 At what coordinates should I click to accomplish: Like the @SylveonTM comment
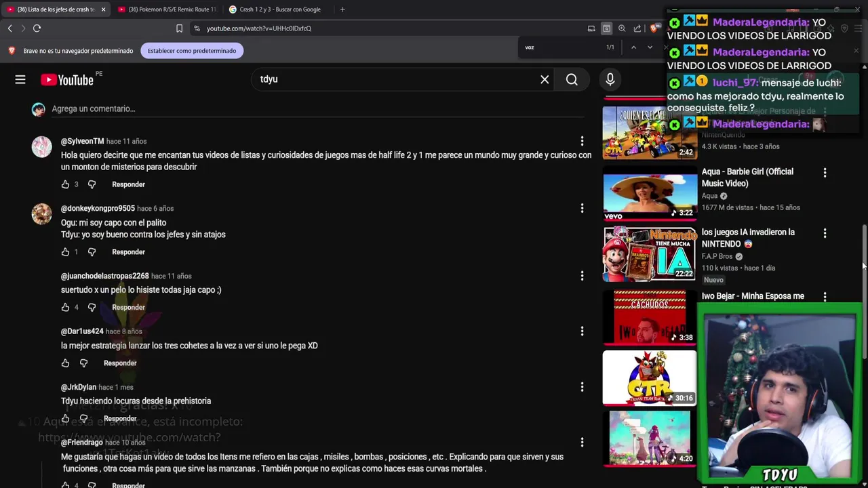pos(65,184)
